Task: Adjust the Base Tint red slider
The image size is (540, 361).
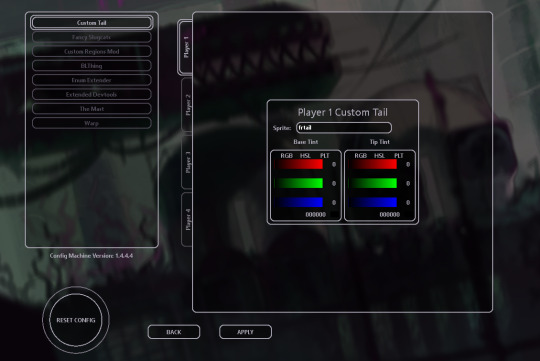Action: tap(299, 164)
